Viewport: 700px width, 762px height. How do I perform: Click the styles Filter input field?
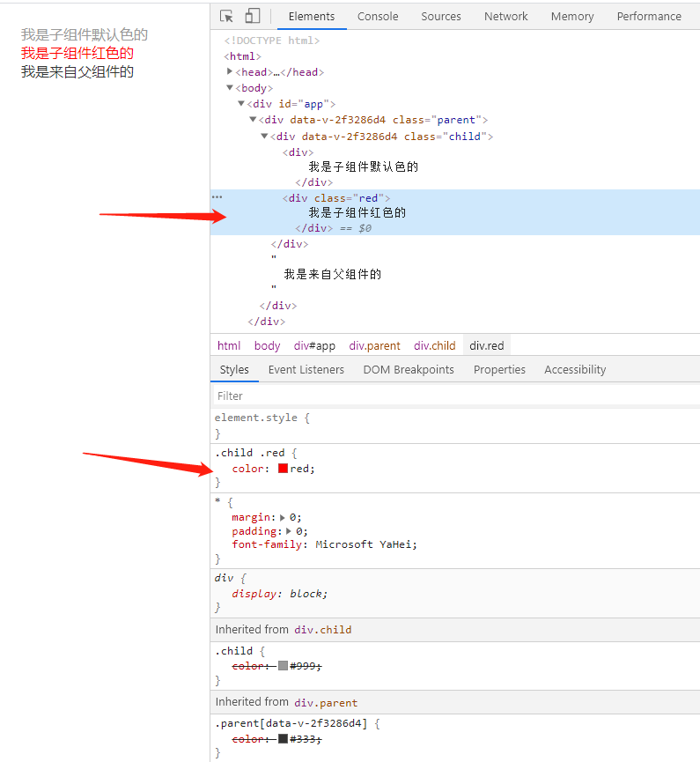(x=456, y=396)
